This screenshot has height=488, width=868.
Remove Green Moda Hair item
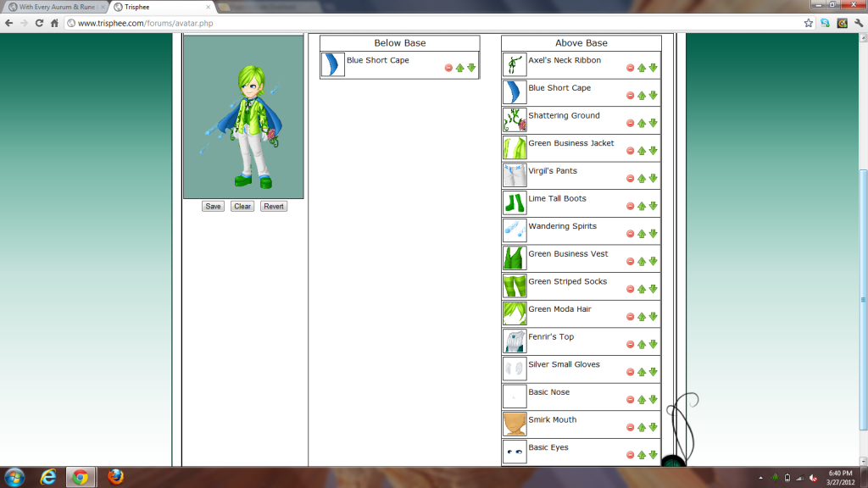(630, 317)
